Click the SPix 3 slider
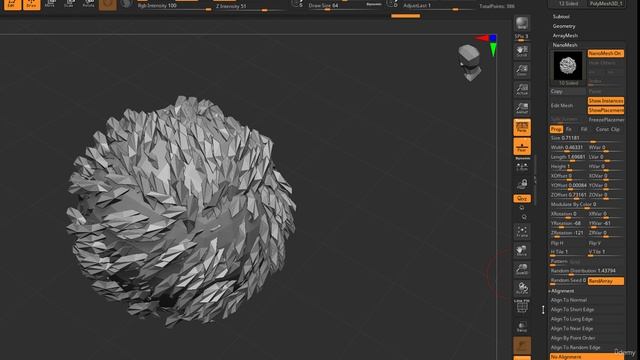The width and height of the screenshot is (640, 360). coord(522,37)
